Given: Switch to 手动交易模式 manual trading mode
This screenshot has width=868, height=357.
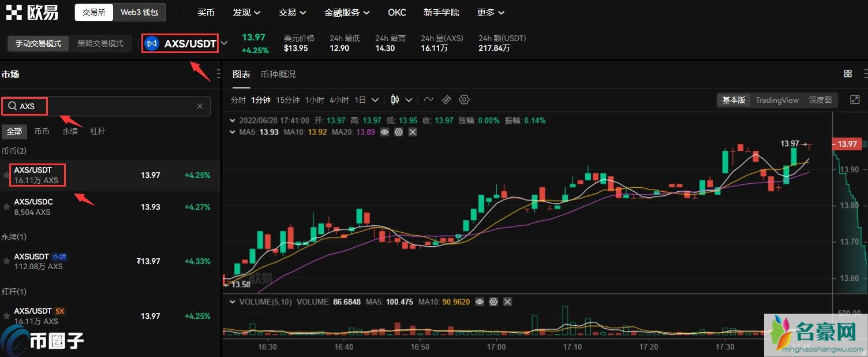Looking at the screenshot, I should (x=38, y=43).
